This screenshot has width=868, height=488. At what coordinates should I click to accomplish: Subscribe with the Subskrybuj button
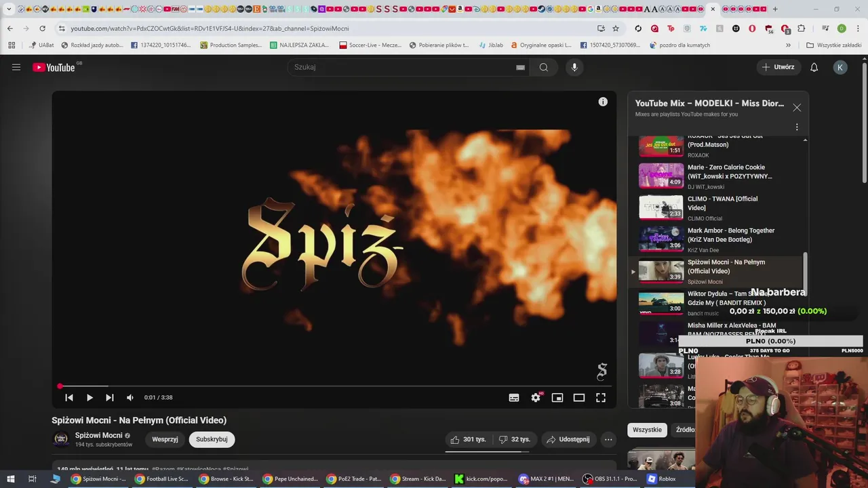click(212, 439)
